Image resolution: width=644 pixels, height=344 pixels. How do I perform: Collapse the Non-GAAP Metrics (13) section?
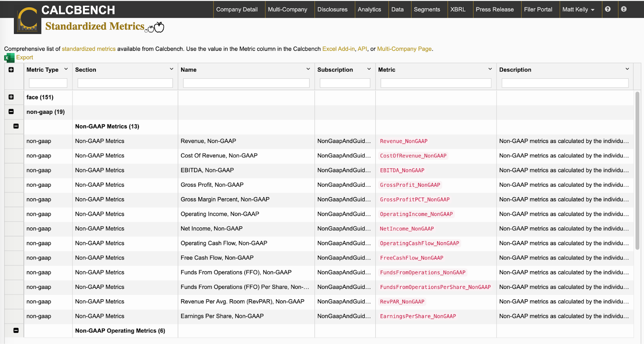[16, 126]
